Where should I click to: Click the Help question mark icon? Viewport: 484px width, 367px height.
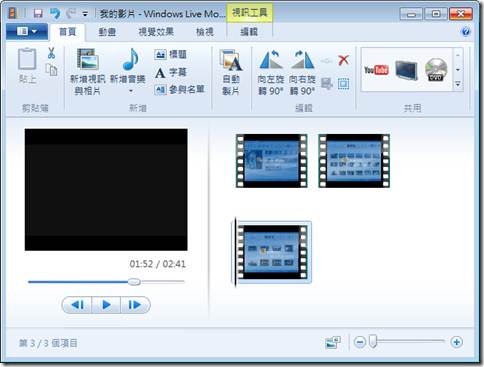coord(466,32)
